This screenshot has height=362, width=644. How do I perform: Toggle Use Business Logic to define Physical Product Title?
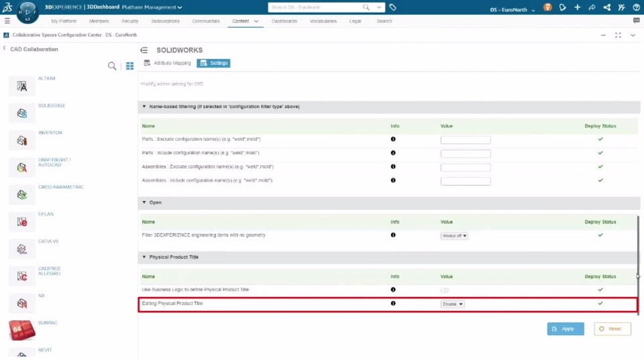[444, 290]
